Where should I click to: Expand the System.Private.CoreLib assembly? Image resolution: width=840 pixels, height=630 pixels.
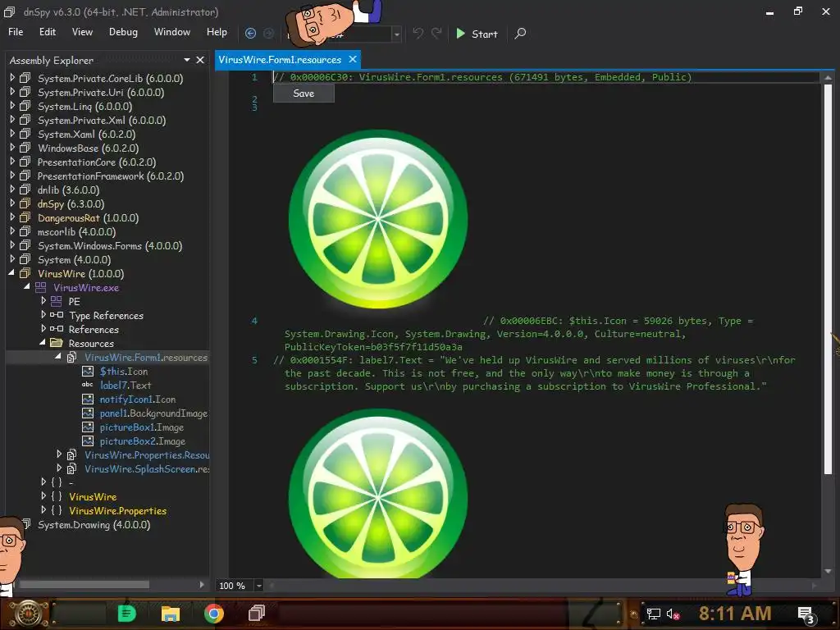point(12,78)
